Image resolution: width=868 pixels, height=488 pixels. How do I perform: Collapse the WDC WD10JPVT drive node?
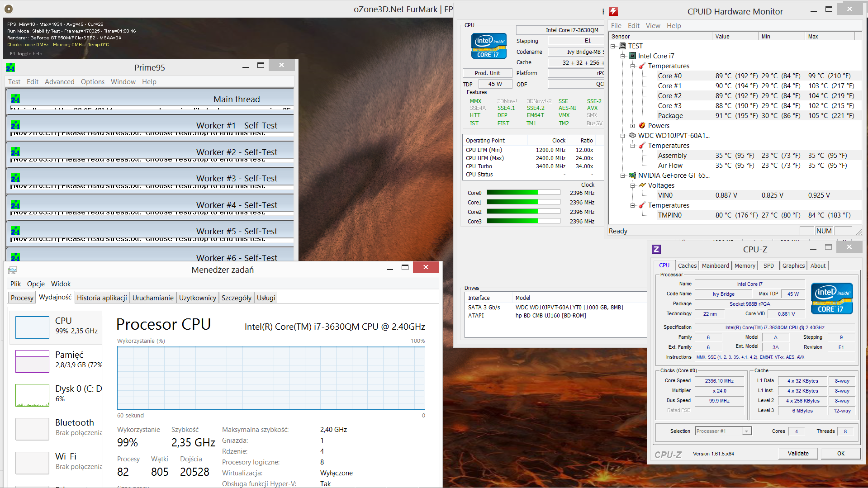(622, 136)
